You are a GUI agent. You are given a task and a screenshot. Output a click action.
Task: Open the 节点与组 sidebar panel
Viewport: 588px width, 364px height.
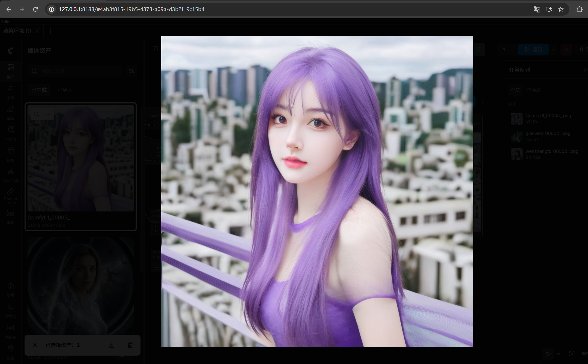[x=11, y=175]
